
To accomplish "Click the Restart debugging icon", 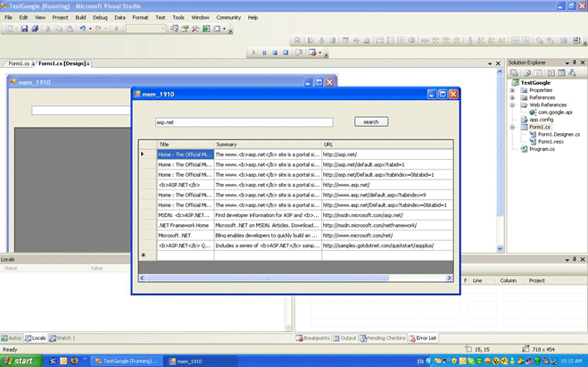I will 286,53.
